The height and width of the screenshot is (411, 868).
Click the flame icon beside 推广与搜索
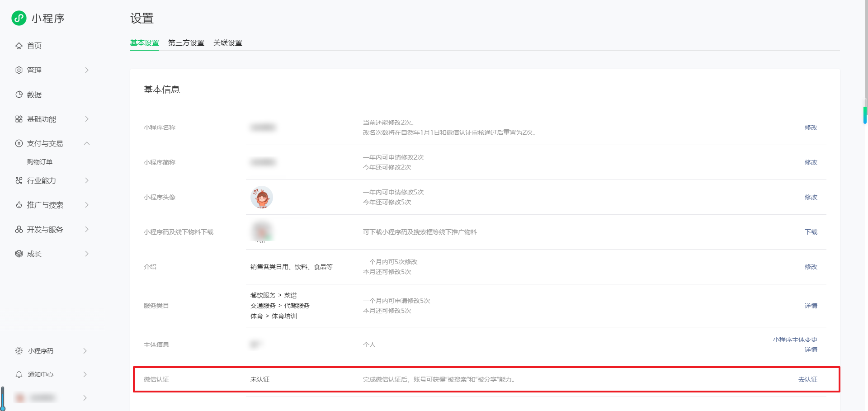[x=19, y=205]
